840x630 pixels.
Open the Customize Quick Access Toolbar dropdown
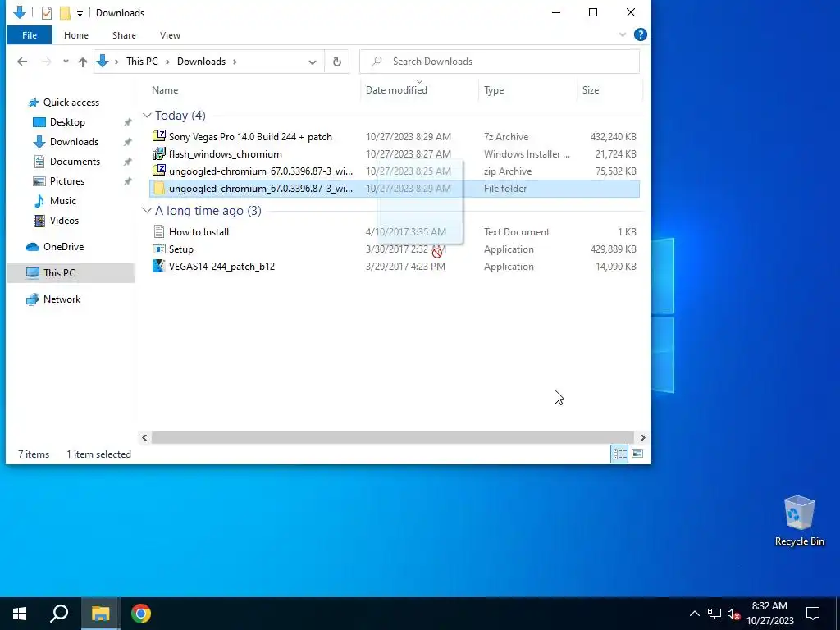[x=80, y=13]
